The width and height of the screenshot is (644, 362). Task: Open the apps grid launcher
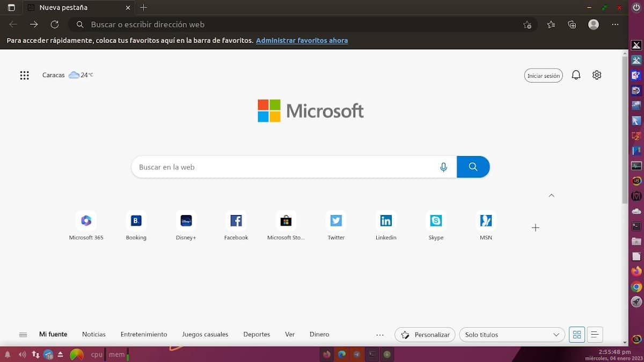tap(24, 76)
